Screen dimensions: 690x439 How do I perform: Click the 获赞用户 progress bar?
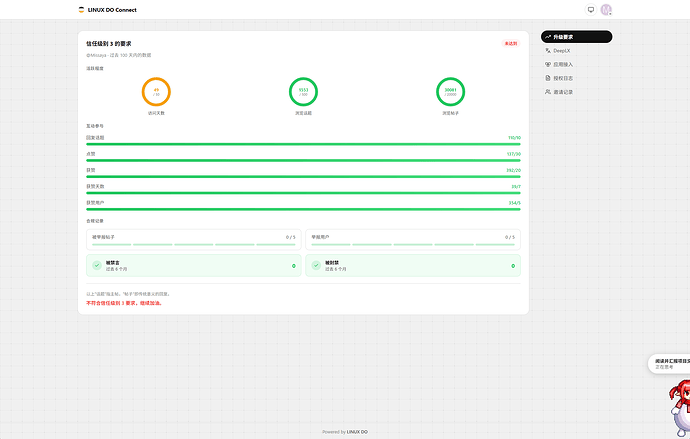point(303,209)
